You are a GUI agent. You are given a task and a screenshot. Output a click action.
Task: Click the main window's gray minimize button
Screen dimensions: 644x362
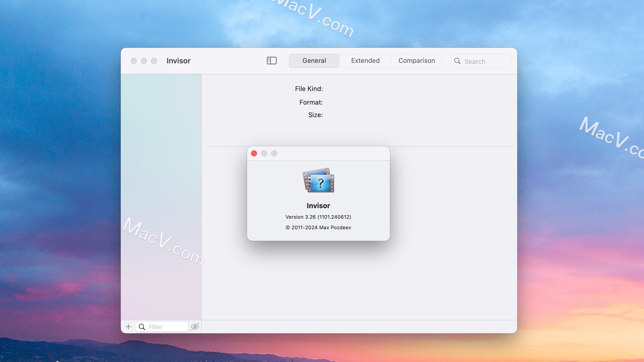144,61
